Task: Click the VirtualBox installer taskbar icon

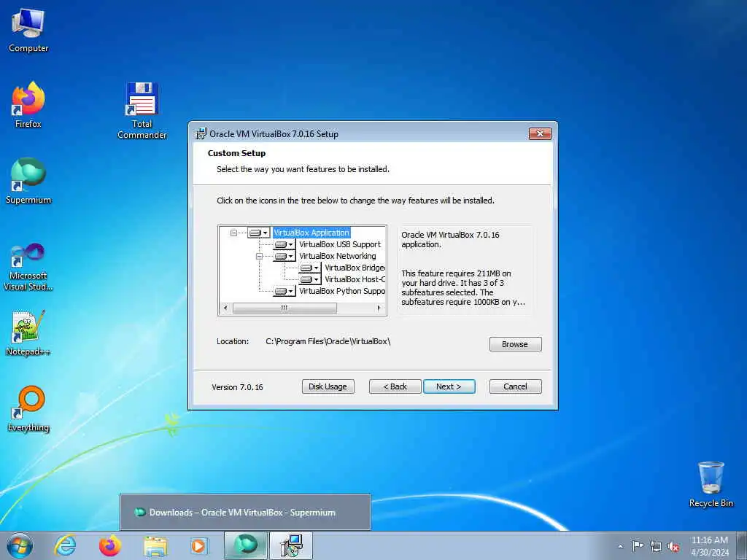Action: (x=291, y=545)
